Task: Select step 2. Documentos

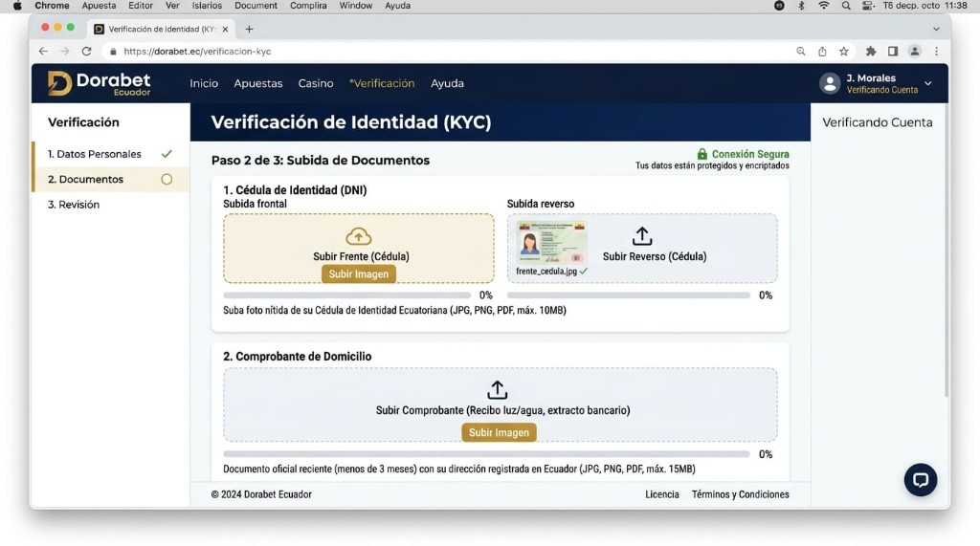Action: pyautogui.click(x=111, y=180)
